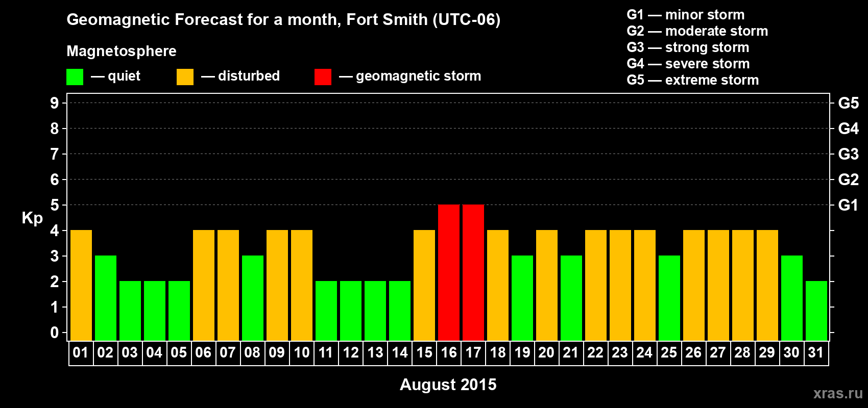This screenshot has height=408, width=868.
Task: Select the red bar for day 16
Action: pyautogui.click(x=449, y=273)
